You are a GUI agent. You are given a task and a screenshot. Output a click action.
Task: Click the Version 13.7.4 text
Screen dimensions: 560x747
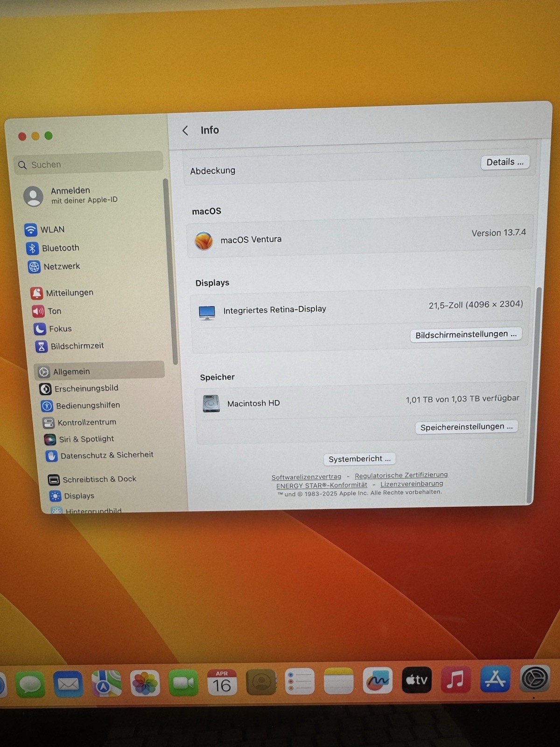coord(498,233)
